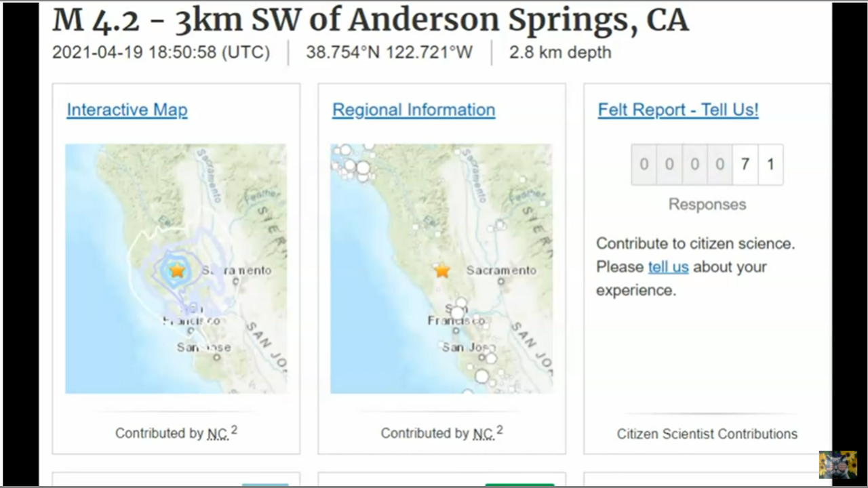Follow the "tell us" citizen science link
This screenshot has height=488, width=868.
coord(668,267)
